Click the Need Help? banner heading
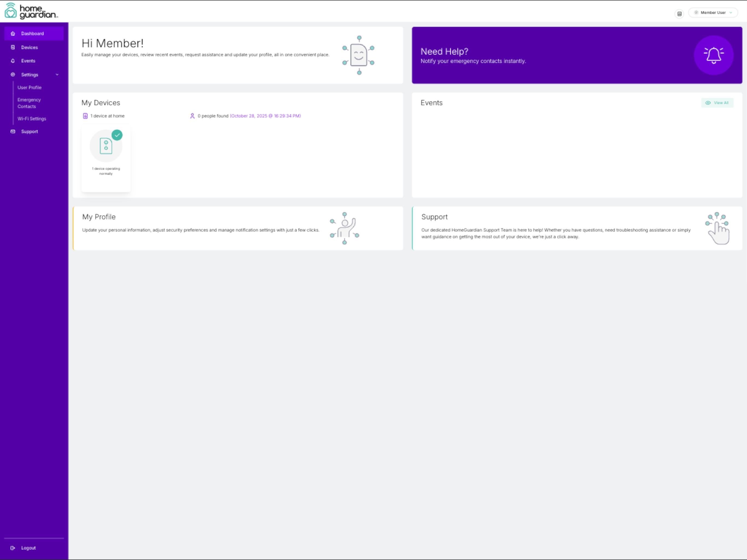The width and height of the screenshot is (747, 560). click(x=444, y=51)
